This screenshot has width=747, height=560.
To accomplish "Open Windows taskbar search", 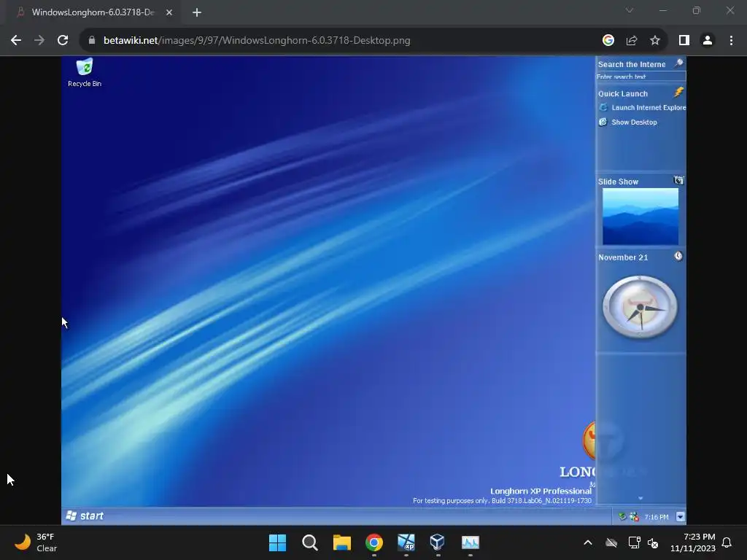I will (x=309, y=542).
